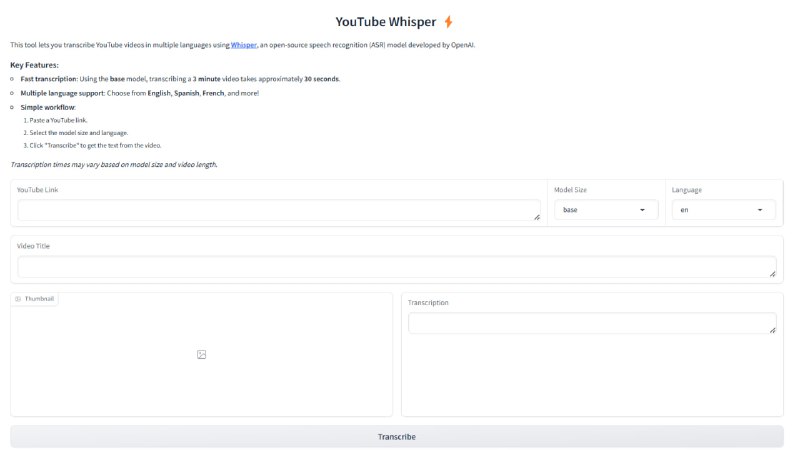This screenshot has height=450, width=800.
Task: Click the Key Features heading
Action: (34, 64)
